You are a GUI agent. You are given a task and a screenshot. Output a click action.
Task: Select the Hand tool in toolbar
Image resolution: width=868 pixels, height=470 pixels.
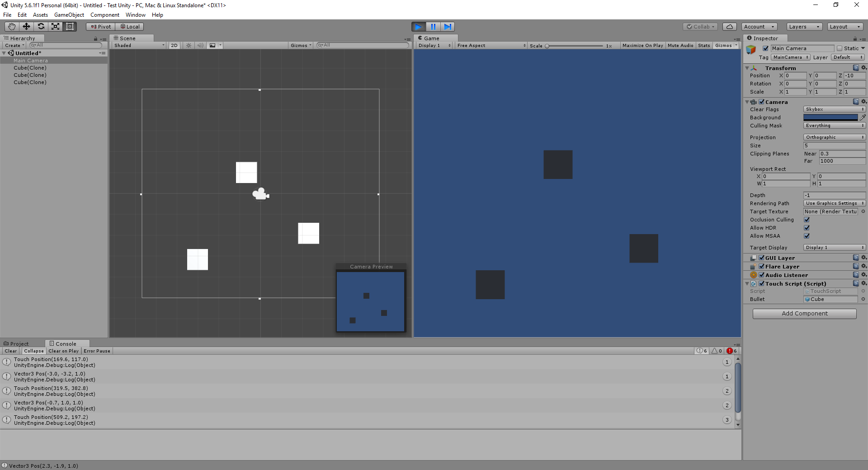12,27
